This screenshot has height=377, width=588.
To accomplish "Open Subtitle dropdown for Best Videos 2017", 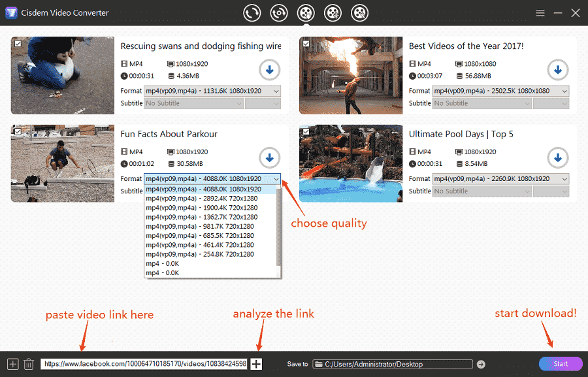I will pyautogui.click(x=482, y=103).
